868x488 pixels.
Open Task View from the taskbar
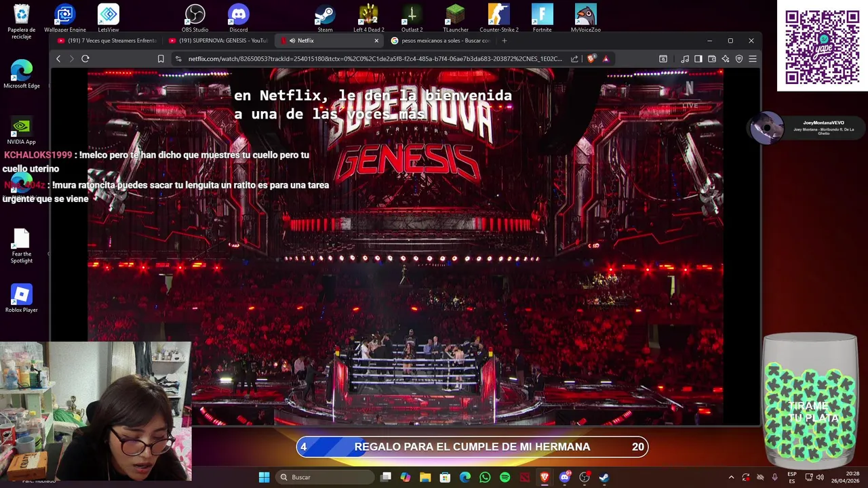pos(386,477)
